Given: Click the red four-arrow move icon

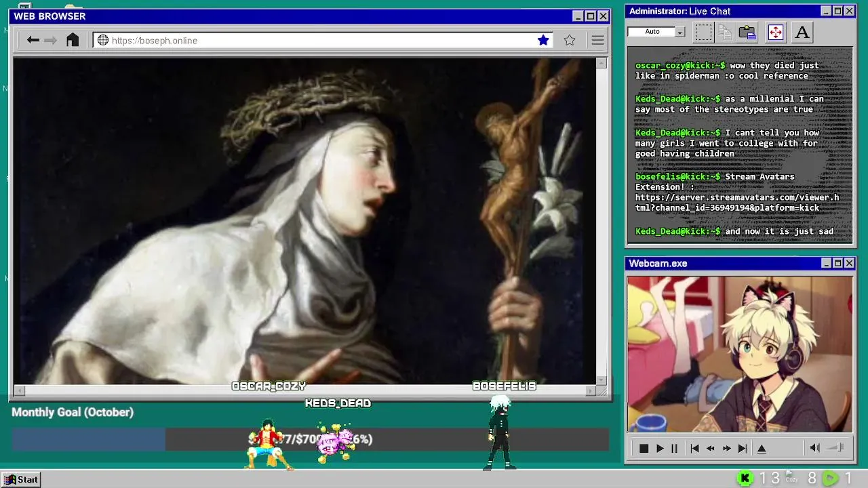Looking at the screenshot, I should point(775,32).
